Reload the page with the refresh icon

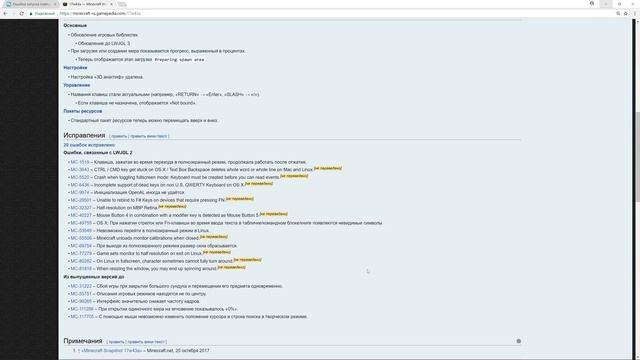click(22, 13)
